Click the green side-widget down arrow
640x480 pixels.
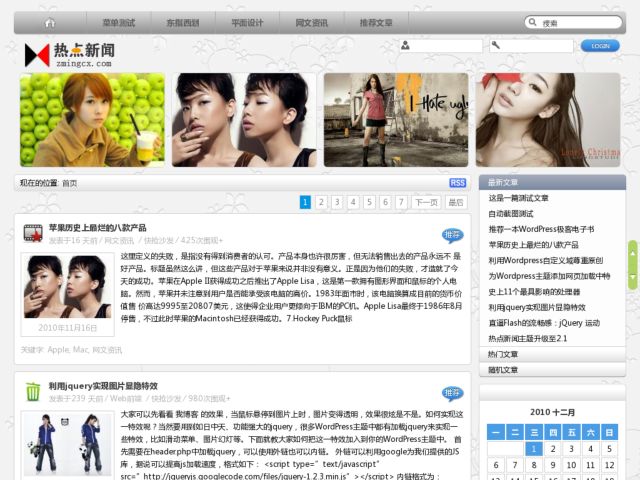pyautogui.click(x=633, y=277)
